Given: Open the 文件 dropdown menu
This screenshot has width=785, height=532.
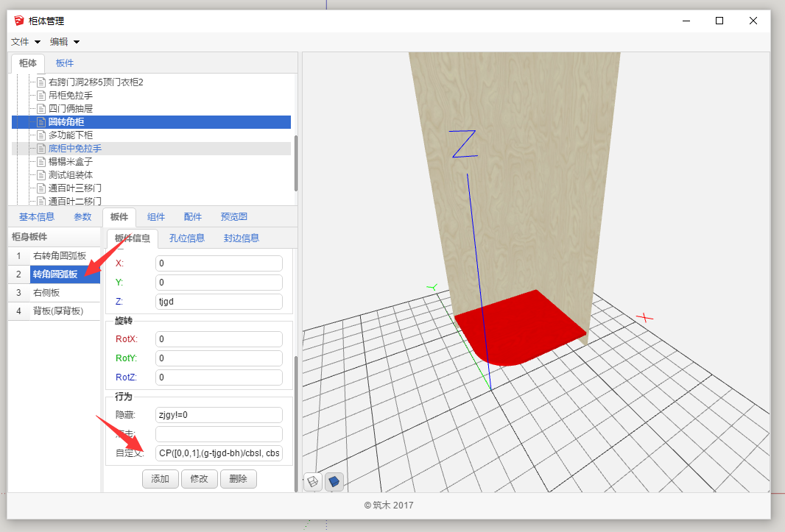Looking at the screenshot, I should pos(26,42).
